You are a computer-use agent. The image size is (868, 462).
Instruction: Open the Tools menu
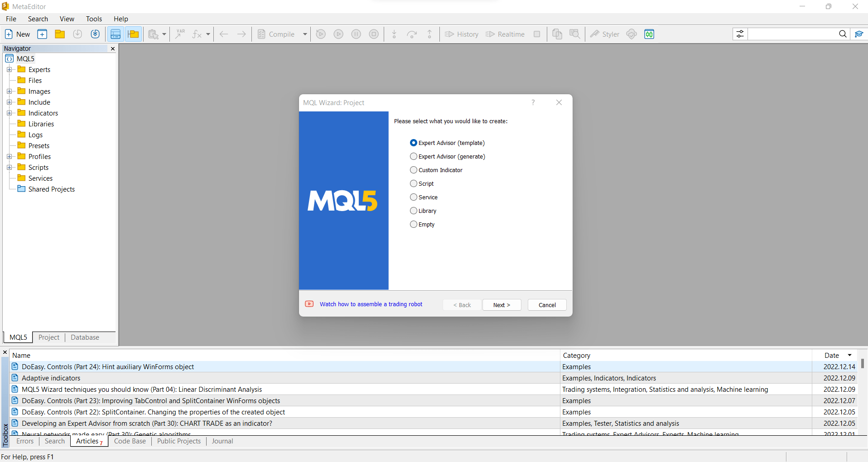[94, 19]
